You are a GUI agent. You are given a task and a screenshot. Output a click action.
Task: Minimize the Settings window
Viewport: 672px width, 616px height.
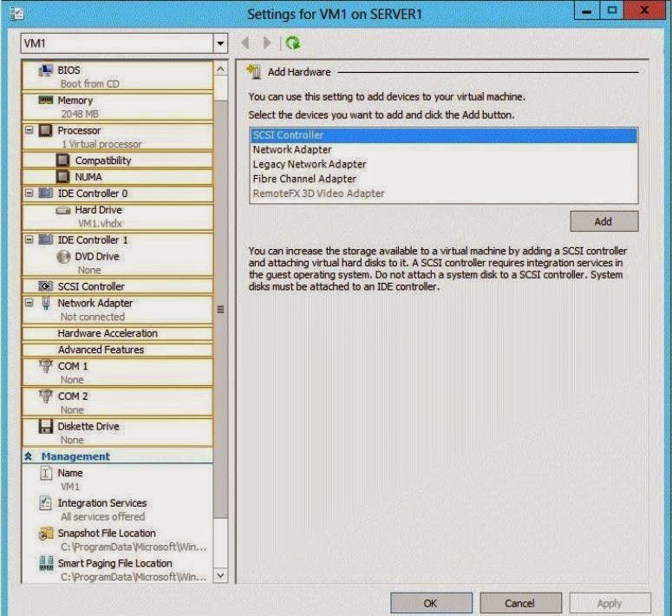(587, 10)
